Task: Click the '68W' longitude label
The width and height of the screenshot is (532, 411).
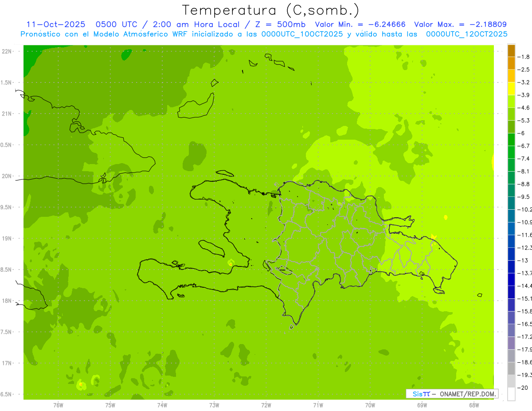Action: 474,405
